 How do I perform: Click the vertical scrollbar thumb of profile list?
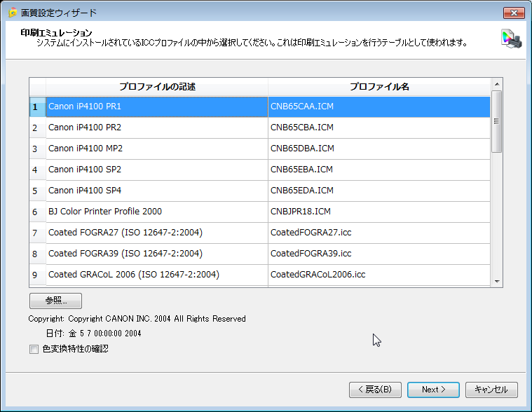496,121
